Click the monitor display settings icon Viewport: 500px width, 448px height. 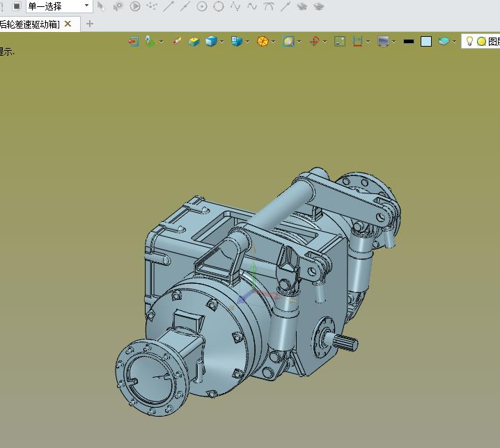tap(382, 42)
